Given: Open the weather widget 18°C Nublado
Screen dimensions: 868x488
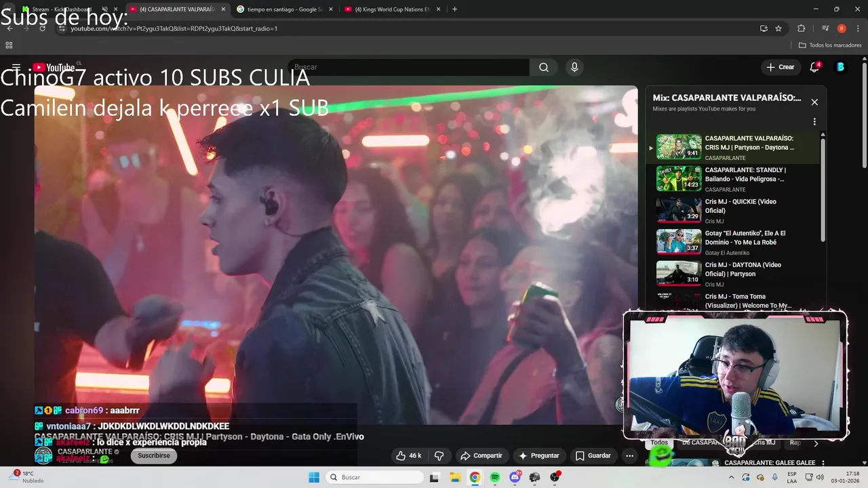Looking at the screenshot, I should (27, 477).
